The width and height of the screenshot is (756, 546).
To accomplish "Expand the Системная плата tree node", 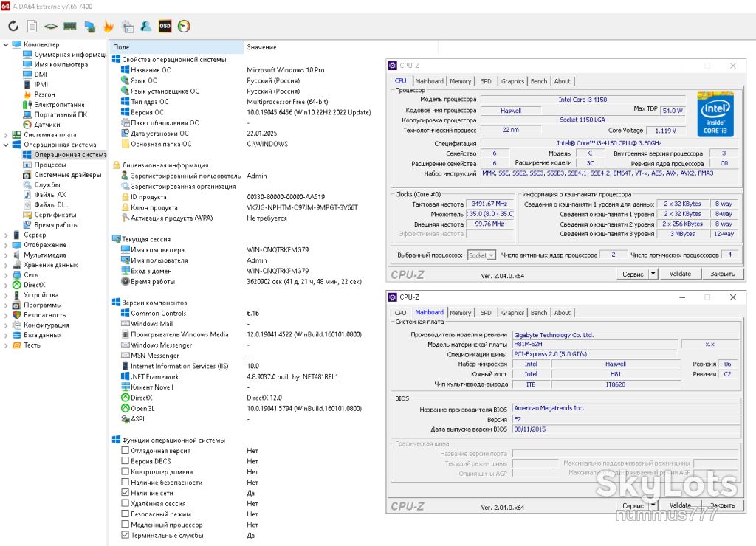I will 6,135.
